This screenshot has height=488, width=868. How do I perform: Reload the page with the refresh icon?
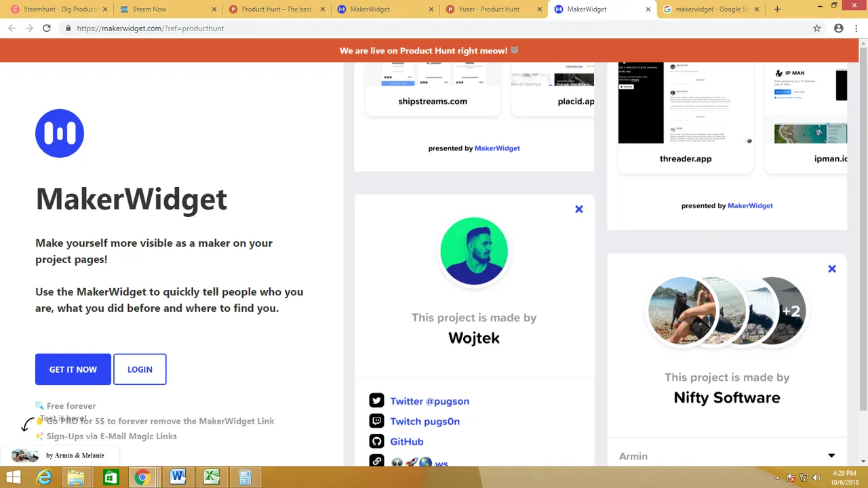click(x=46, y=28)
